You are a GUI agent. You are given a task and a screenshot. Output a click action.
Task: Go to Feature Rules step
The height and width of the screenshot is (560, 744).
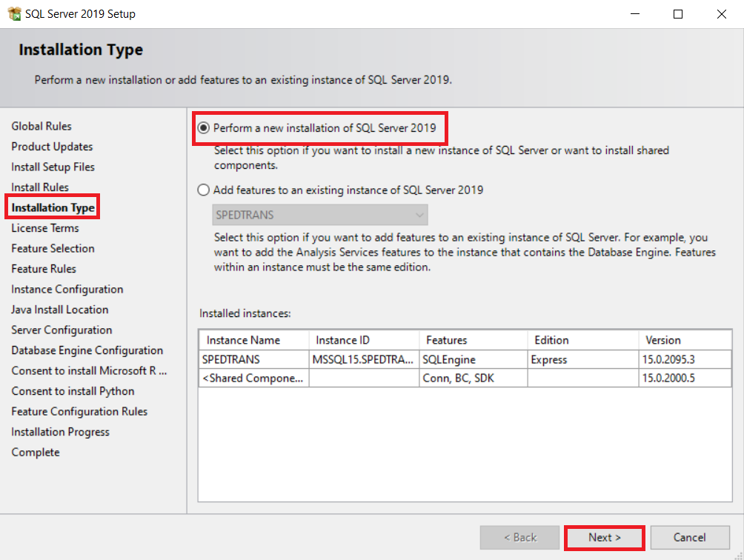coord(44,269)
